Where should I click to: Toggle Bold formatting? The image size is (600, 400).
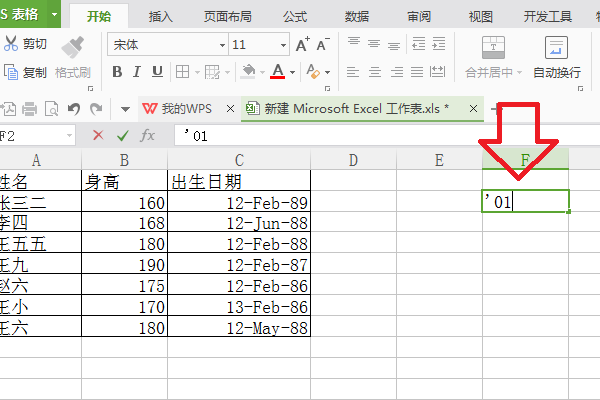tap(117, 72)
